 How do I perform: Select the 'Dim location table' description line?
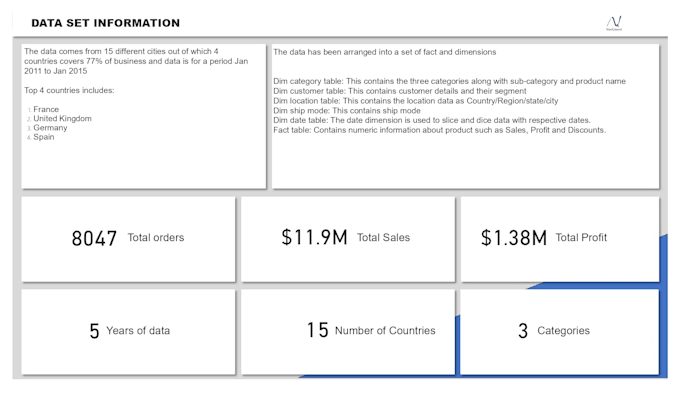tap(415, 101)
